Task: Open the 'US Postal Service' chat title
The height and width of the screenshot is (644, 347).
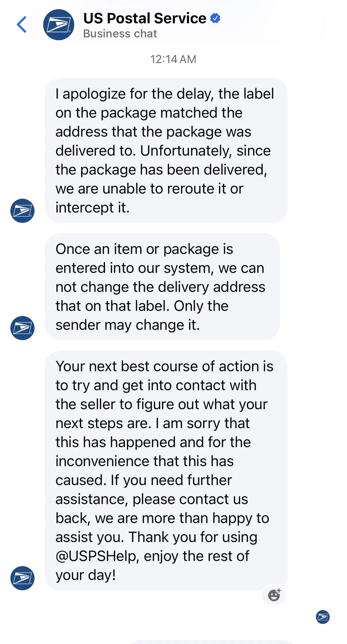Action: pos(144,18)
